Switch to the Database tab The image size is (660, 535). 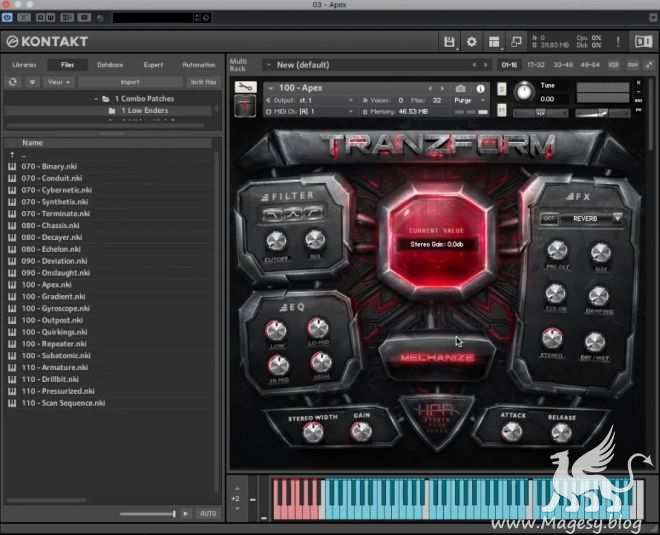[x=110, y=65]
